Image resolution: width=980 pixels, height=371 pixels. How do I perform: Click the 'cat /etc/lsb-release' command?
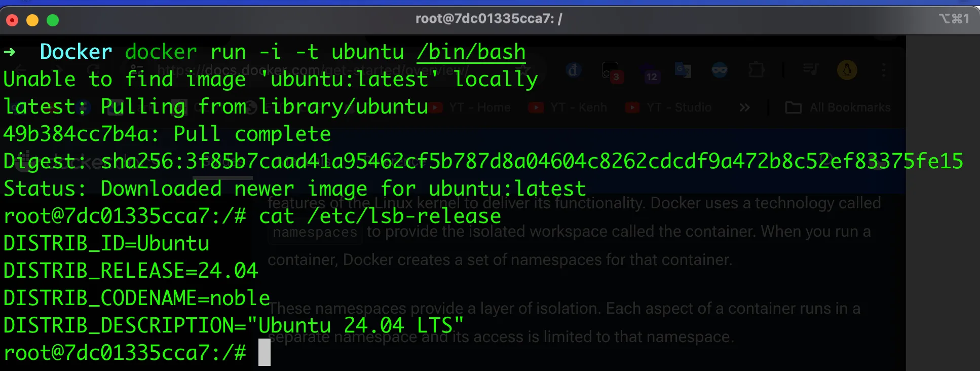coord(380,216)
